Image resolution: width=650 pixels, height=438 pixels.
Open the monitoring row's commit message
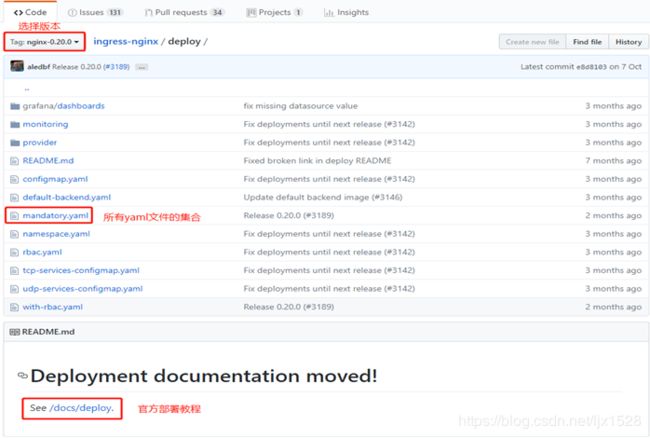329,124
